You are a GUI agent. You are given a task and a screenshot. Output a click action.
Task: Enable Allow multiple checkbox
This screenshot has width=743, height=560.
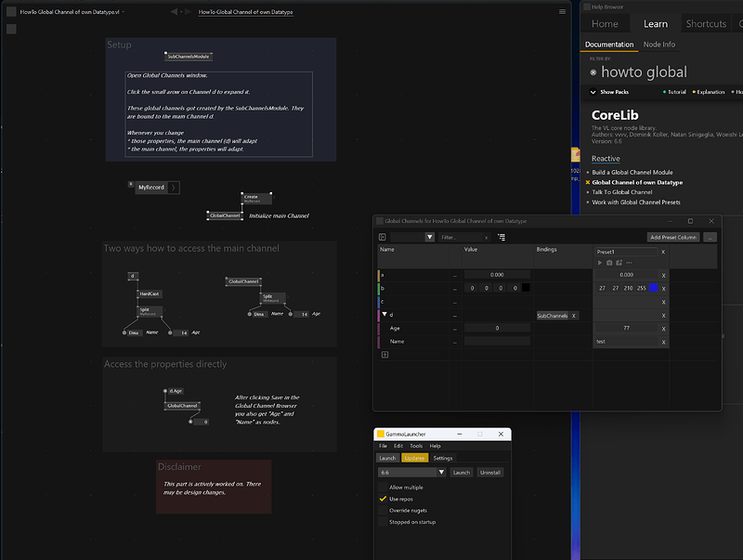(383, 487)
